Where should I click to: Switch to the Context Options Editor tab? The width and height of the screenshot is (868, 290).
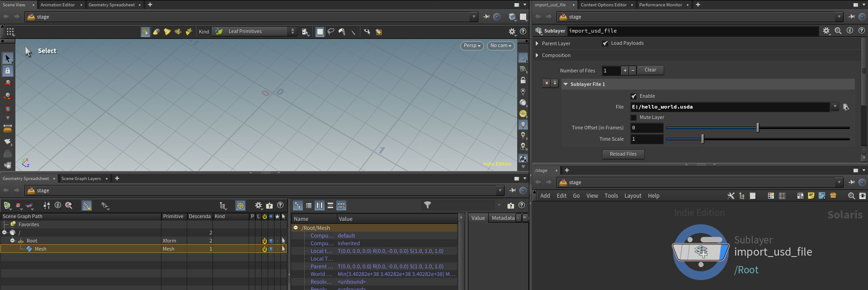(x=603, y=5)
